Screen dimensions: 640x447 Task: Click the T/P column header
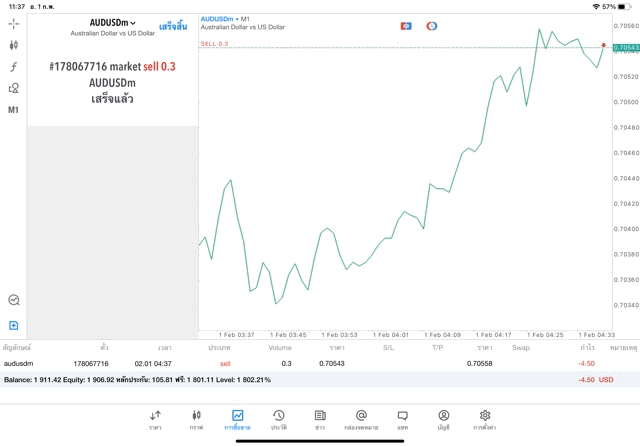(438, 348)
